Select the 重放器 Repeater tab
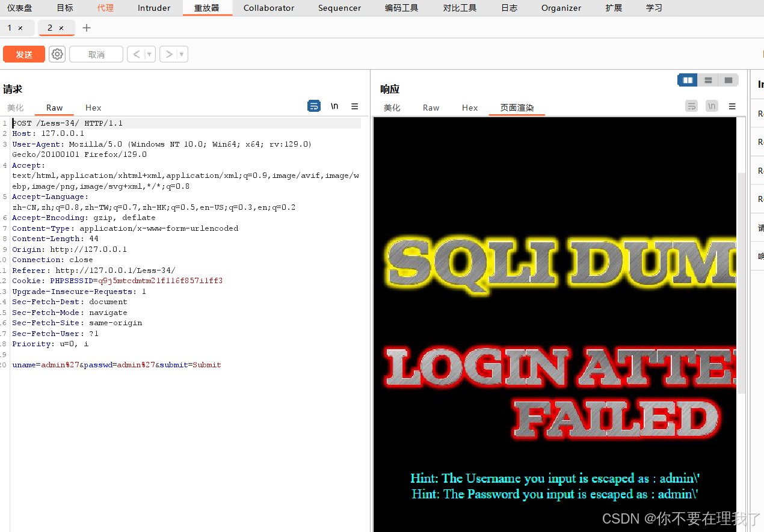The image size is (764, 532). tap(206, 8)
